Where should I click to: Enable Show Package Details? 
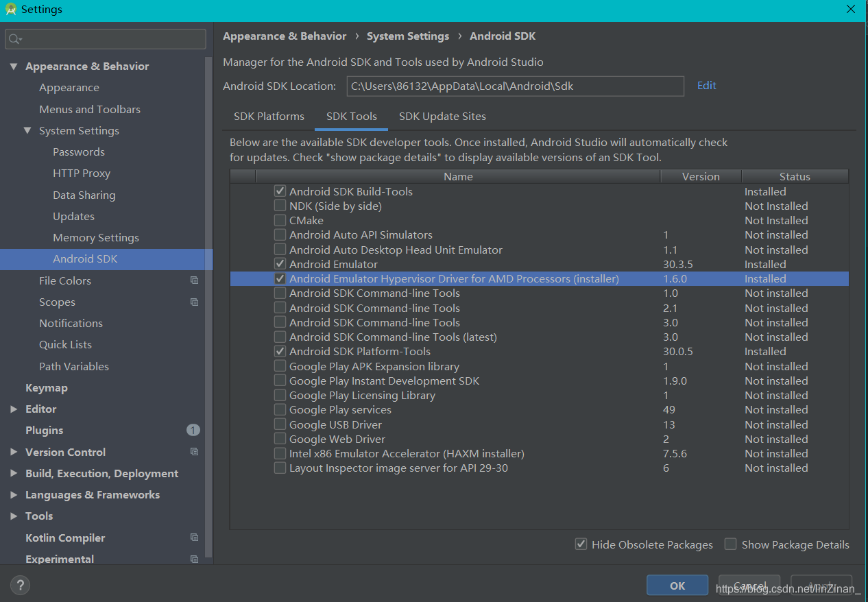click(x=731, y=544)
